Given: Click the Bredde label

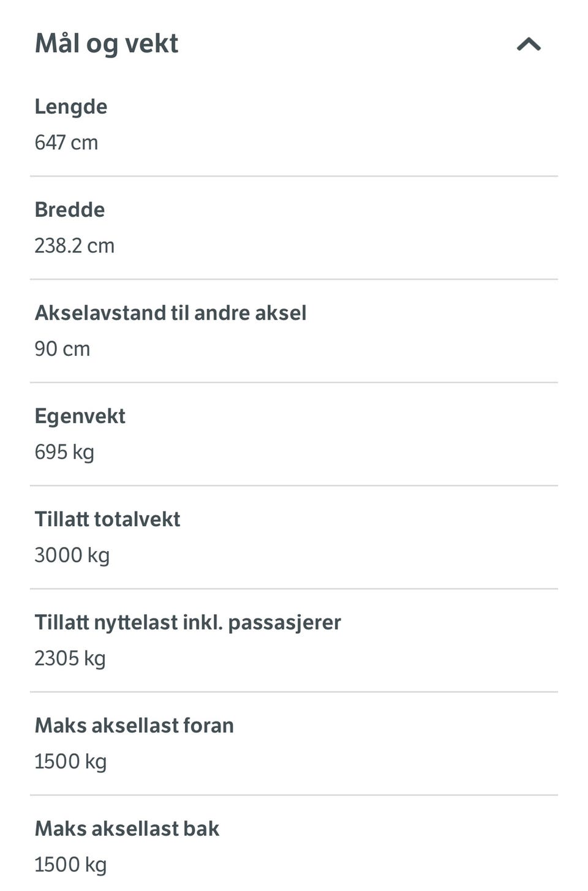Looking at the screenshot, I should pyautogui.click(x=70, y=209).
